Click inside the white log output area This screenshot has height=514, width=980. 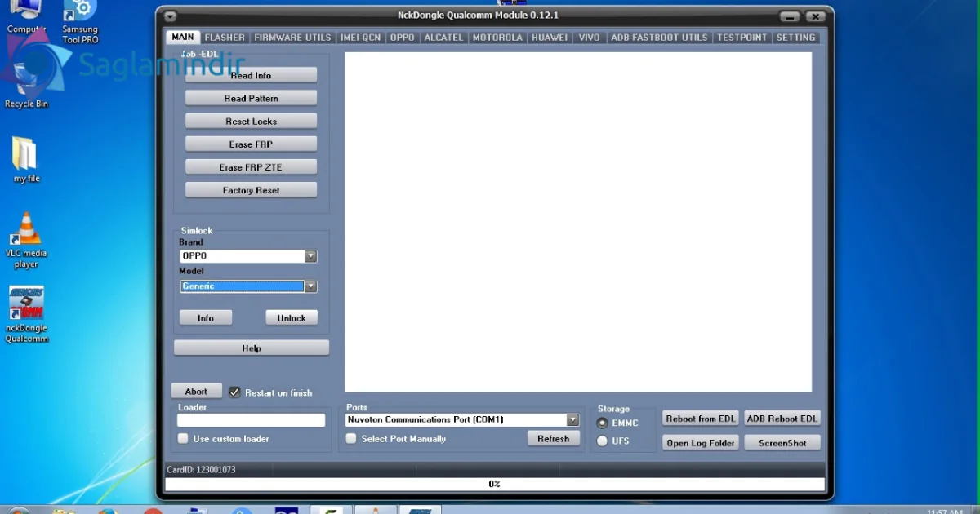[x=578, y=222]
